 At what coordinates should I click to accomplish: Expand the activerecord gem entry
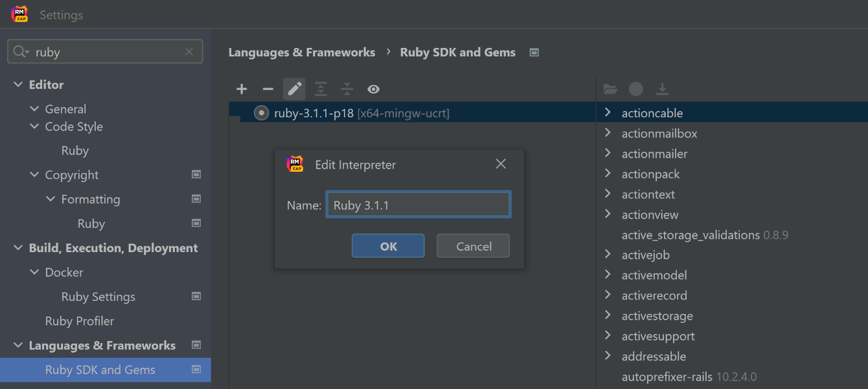point(608,295)
